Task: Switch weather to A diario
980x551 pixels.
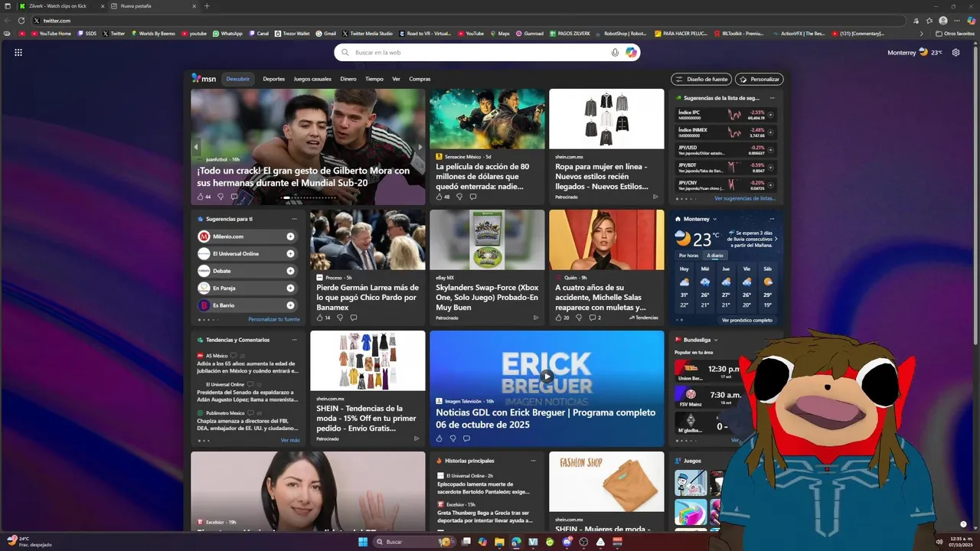Action: [x=715, y=256]
